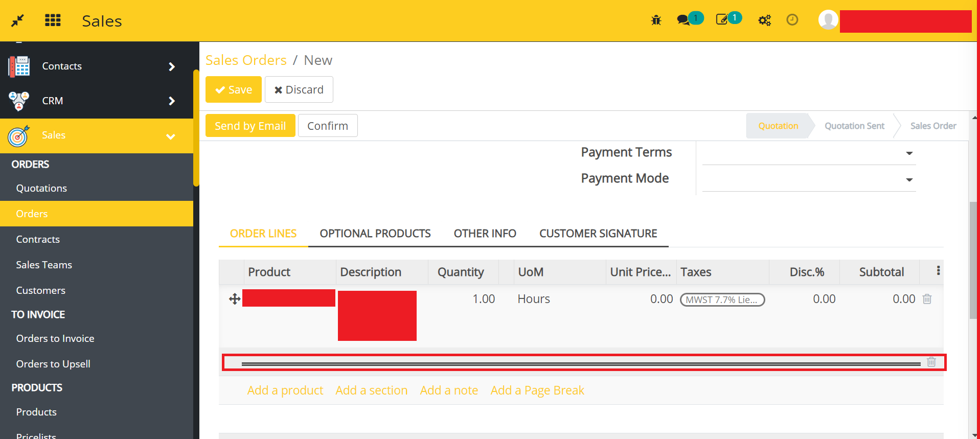Screen dimensions: 980x439
Task: Select the Quotation status stage
Action: click(778, 126)
